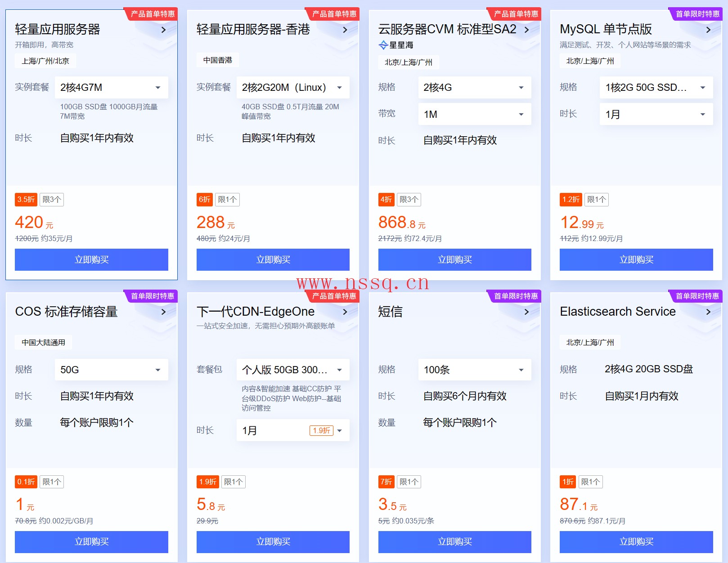Open EdgeOne 时长 dropdown showing 1月

293,430
